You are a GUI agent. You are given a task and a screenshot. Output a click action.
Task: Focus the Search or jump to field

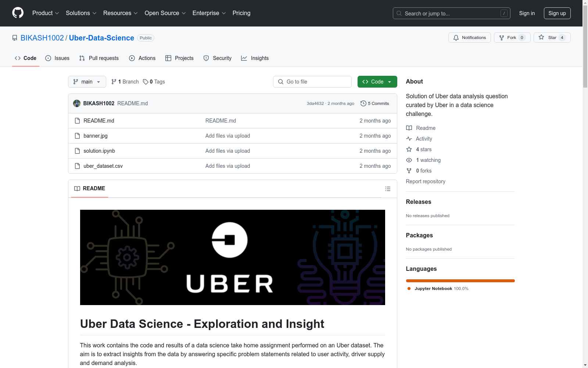(x=452, y=13)
